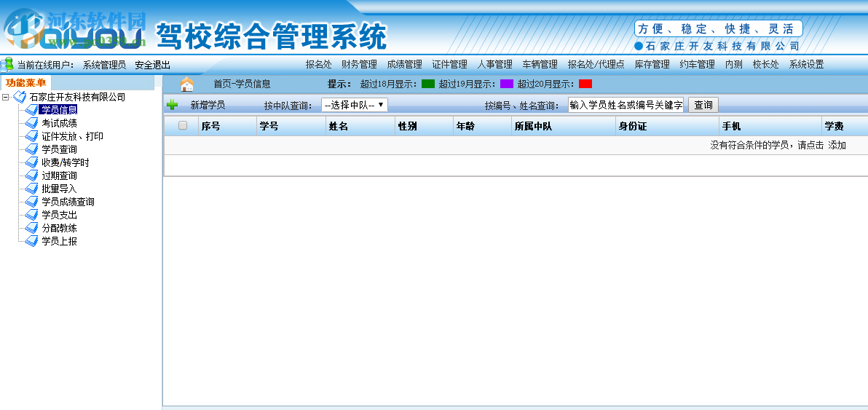Viewport: 868px width, 410px height.
Task: Click the 石家庄开友科技有限公司 root node label
Action: (x=77, y=97)
